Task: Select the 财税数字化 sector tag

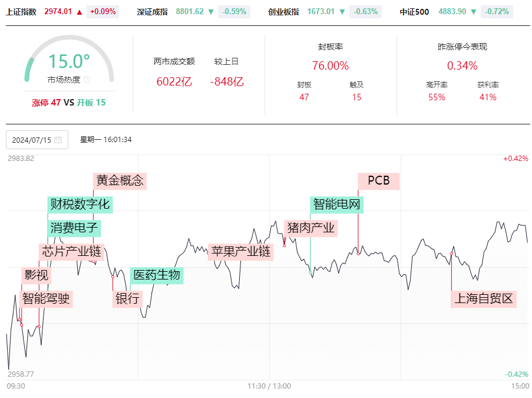Action: 80,205
